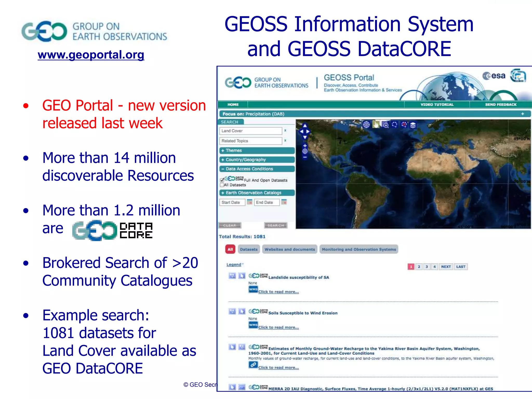The height and width of the screenshot is (399, 532).
Task: Click arrow cursor icon beside Landslide susceptibility result
Action: tap(242, 276)
